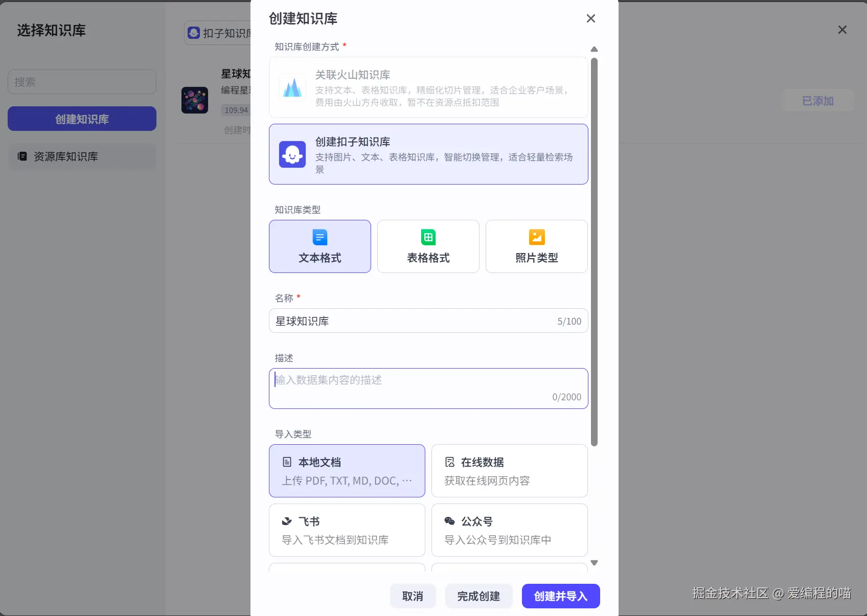The height and width of the screenshot is (616, 867).
Task: Select 关联火山知识库 creation method
Action: click(428, 87)
